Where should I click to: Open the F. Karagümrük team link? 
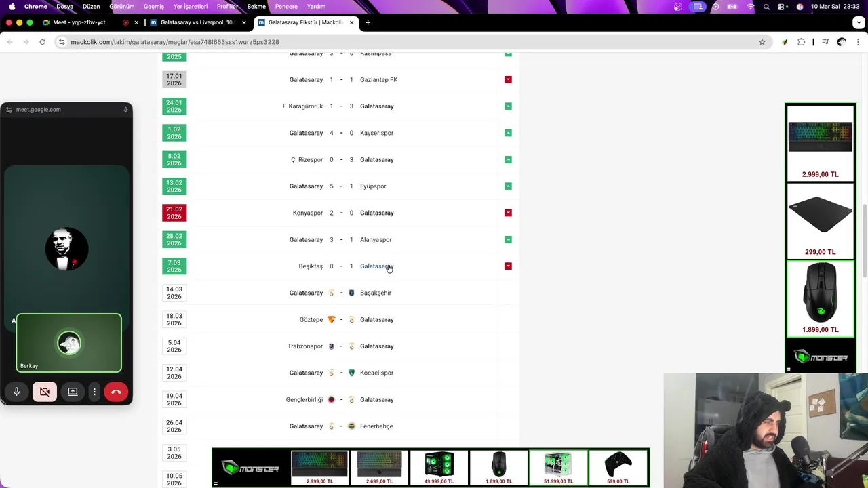(302, 106)
